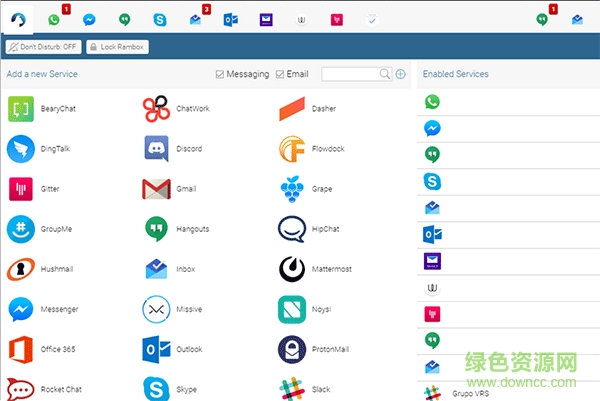The image size is (600, 401).
Task: Add the Mattermost service
Action: pyautogui.click(x=315, y=269)
